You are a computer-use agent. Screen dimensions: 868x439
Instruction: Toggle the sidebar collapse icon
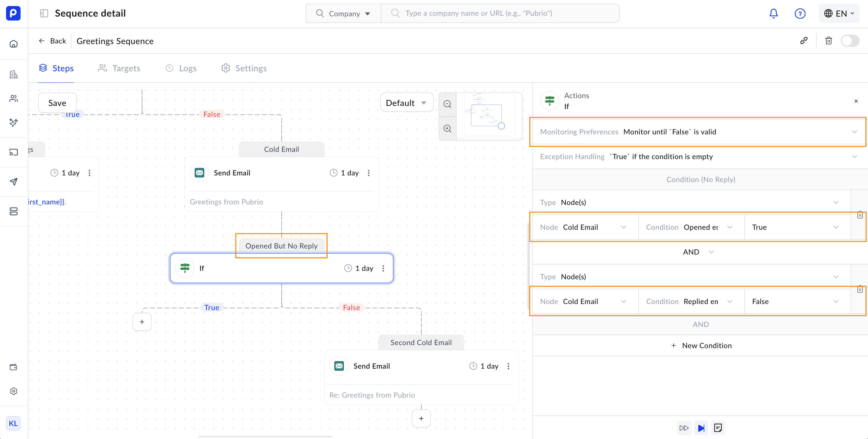[44, 14]
